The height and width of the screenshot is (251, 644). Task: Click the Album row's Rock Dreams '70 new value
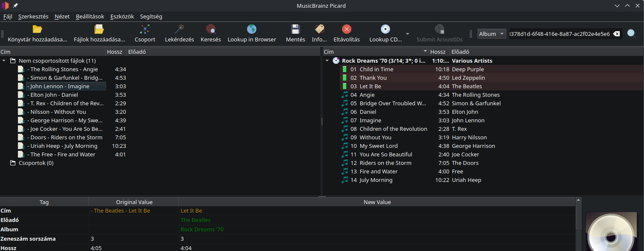pos(202,229)
